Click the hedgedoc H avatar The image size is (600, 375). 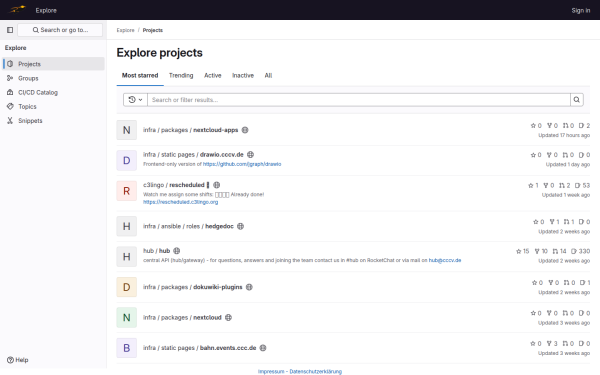pos(127,226)
